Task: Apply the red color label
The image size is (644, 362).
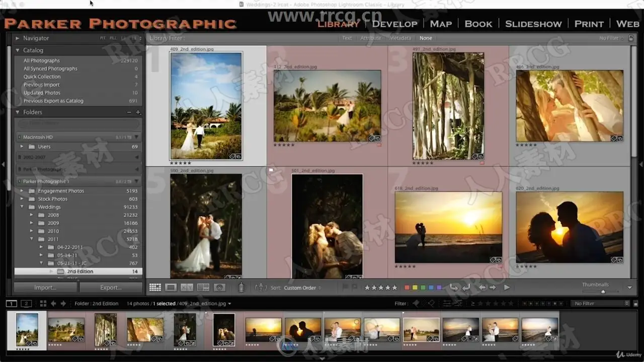Action: click(407, 288)
